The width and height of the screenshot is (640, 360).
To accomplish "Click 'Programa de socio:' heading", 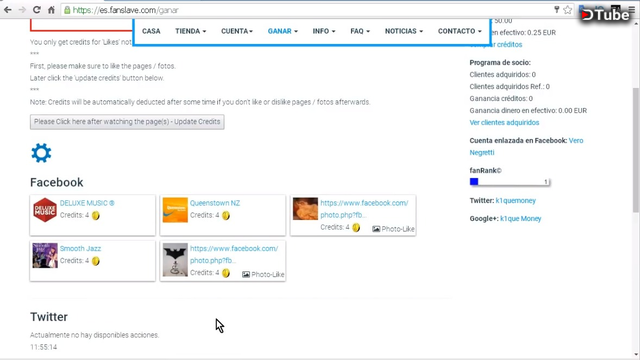I will point(500,62).
